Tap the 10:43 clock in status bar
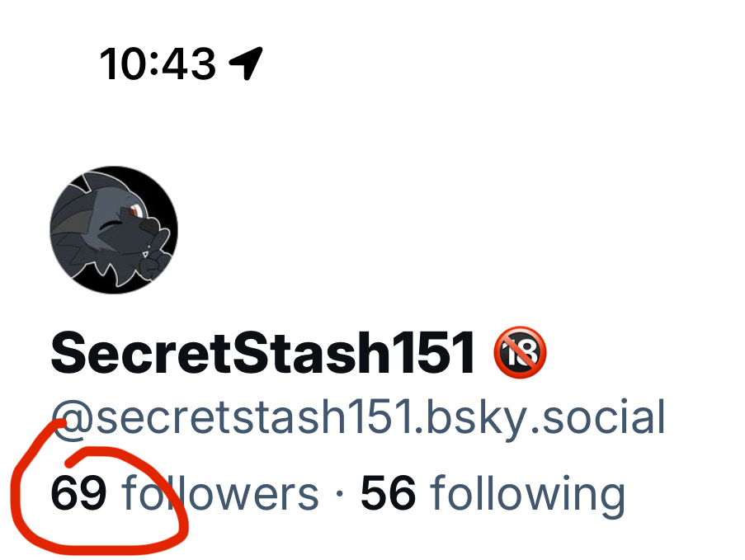The width and height of the screenshot is (745, 560). (158, 64)
